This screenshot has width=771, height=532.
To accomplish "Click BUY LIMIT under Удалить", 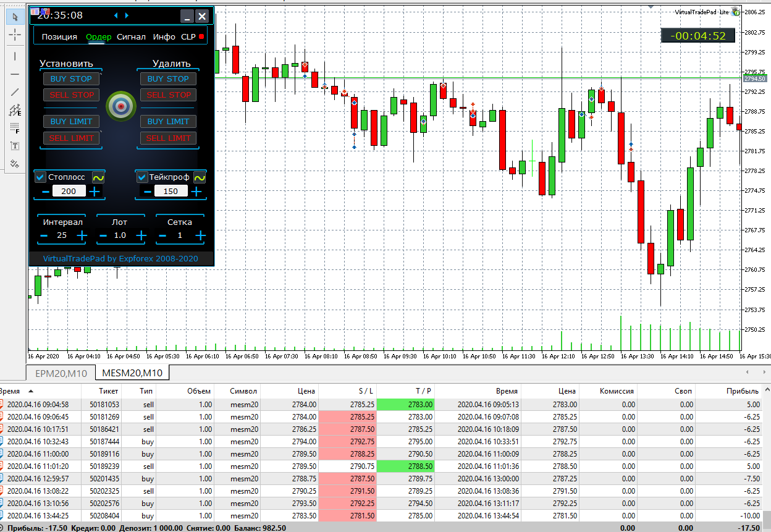I will 168,122.
